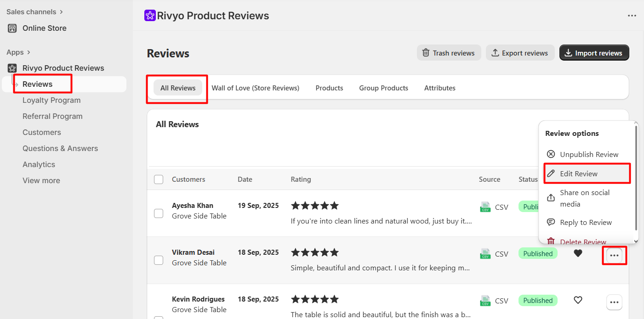Click the Rating column header
Screen dimensions: 644x319
pyautogui.click(x=301, y=179)
